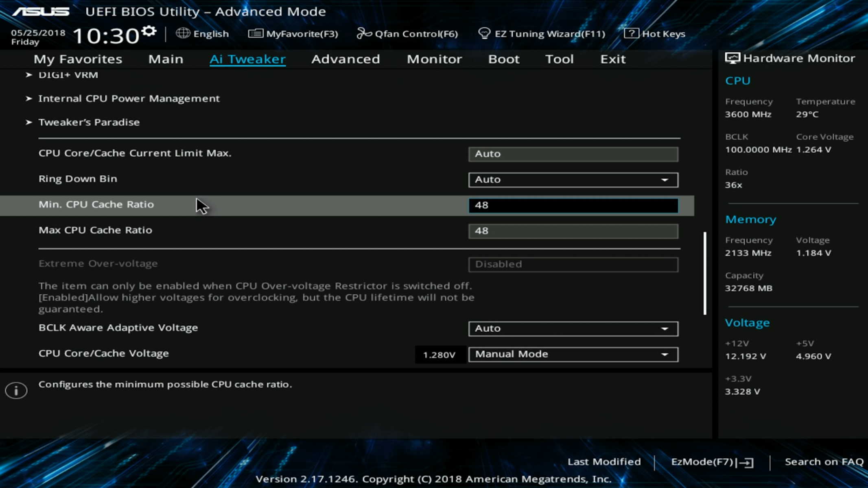Open MyFavorite(F3) list icon
This screenshot has width=868, height=488.
tap(255, 33)
